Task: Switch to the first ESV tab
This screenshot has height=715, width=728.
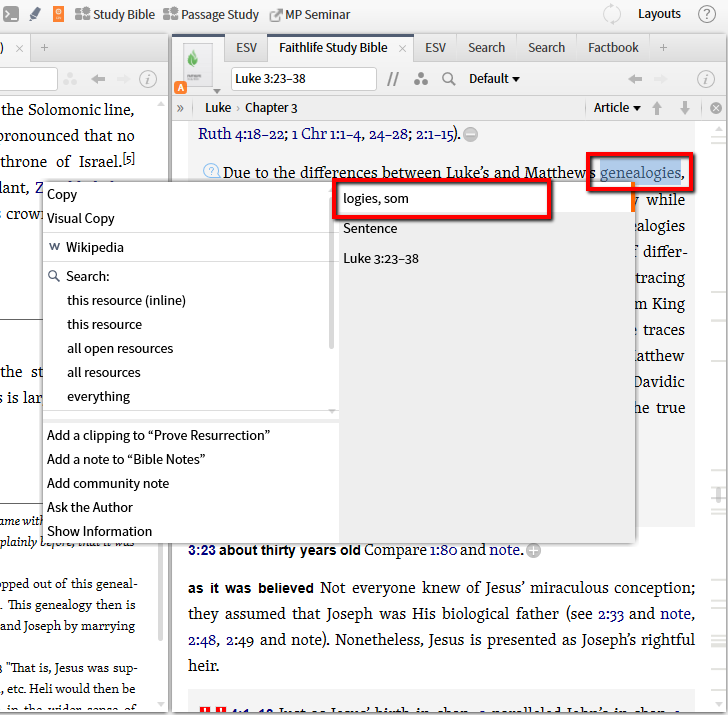Action: tap(246, 48)
